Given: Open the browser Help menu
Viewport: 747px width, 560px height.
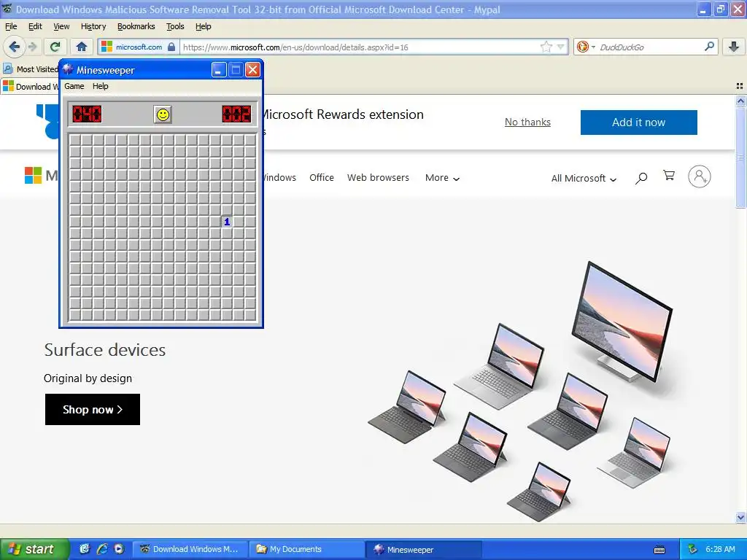Looking at the screenshot, I should (x=204, y=26).
